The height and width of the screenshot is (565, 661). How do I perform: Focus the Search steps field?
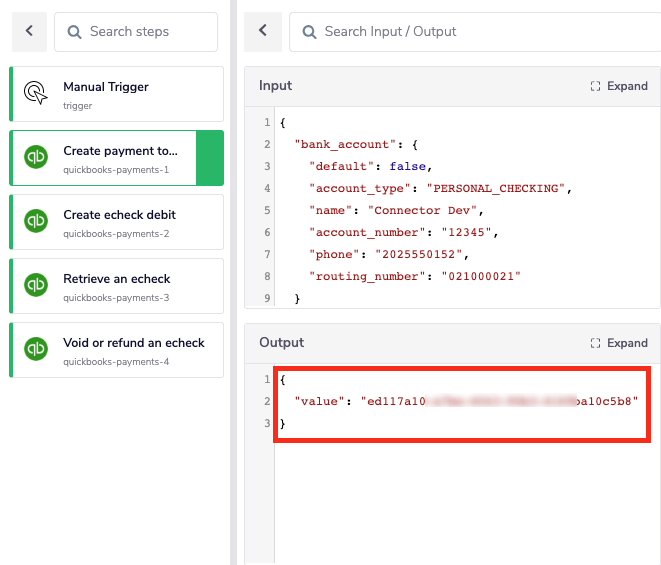coord(136,32)
